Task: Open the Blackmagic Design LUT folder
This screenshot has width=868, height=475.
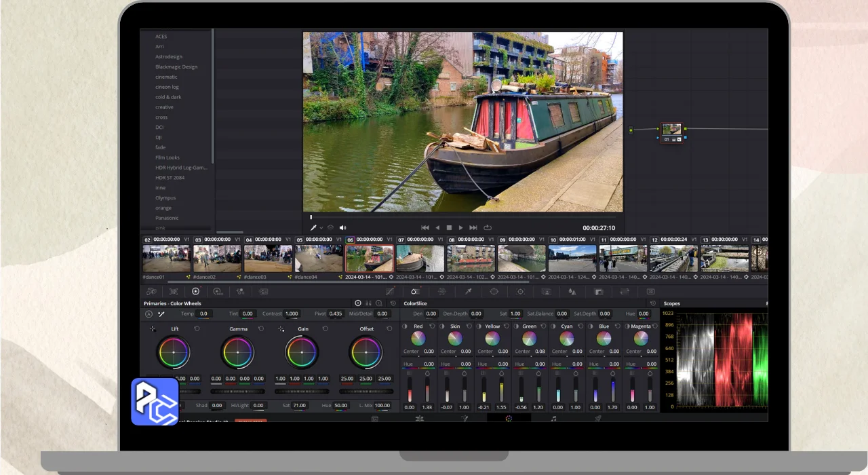Action: (x=176, y=66)
